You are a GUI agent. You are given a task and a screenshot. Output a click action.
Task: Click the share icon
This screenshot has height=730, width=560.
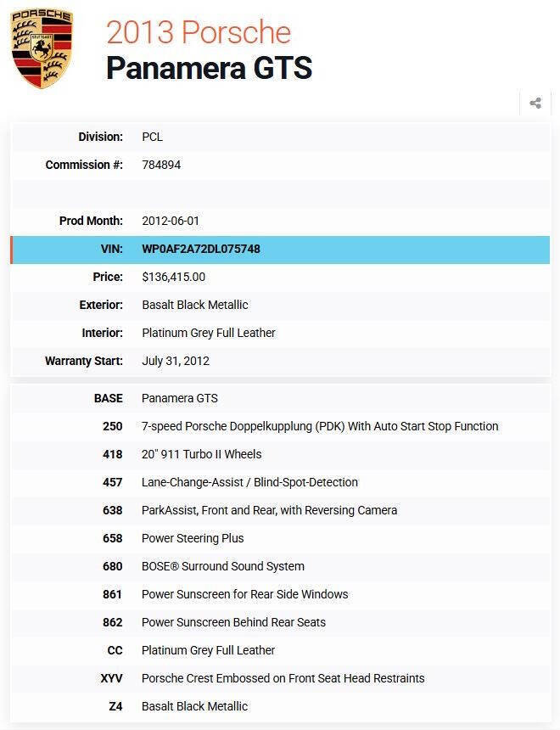click(x=535, y=104)
